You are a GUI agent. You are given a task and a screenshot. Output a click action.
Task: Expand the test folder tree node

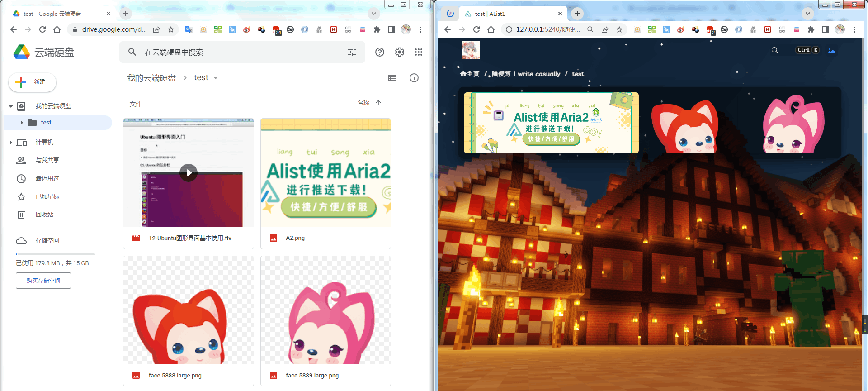coord(21,123)
